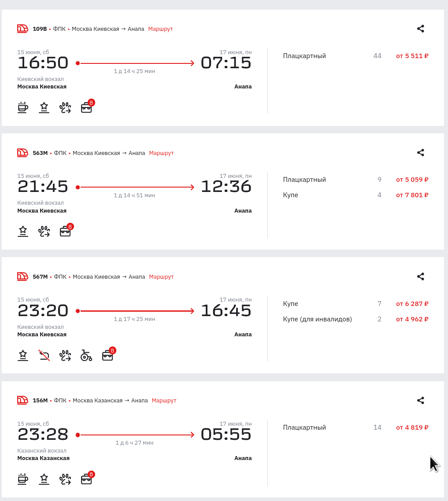Screen dimensions: 448x501
Task: Click pets allowed paw icon on train 563М
Action: pos(44,231)
